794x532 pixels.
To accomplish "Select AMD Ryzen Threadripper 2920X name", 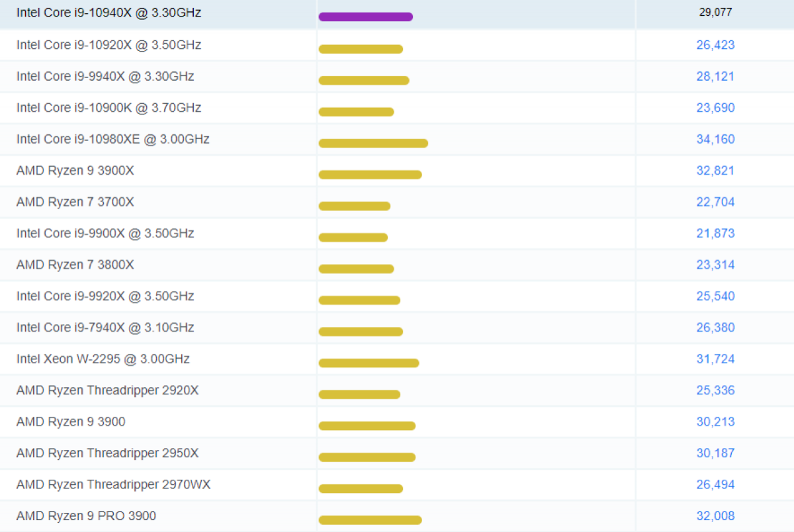I will tap(107, 390).
